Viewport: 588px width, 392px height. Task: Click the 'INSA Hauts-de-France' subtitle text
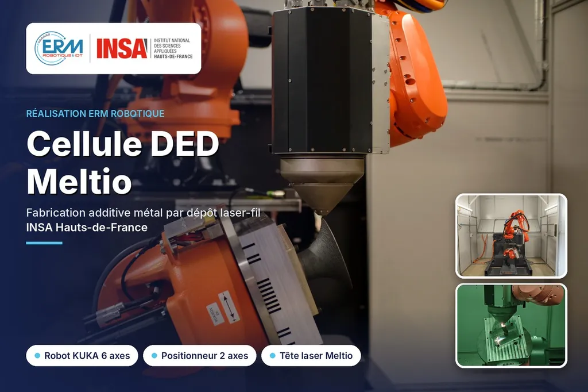87,228
